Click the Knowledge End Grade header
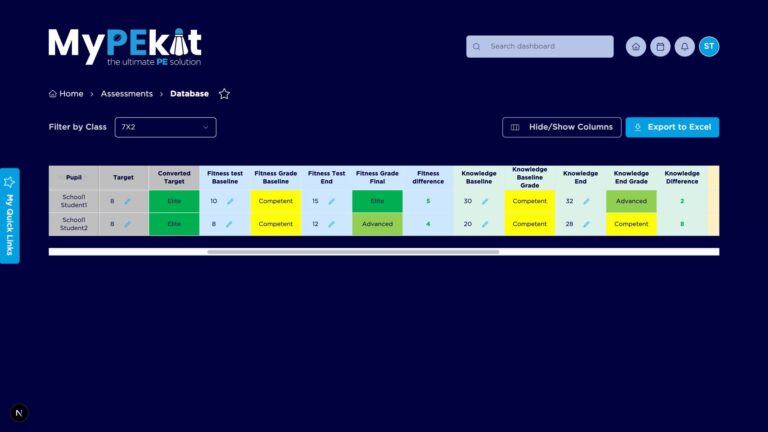 point(631,177)
